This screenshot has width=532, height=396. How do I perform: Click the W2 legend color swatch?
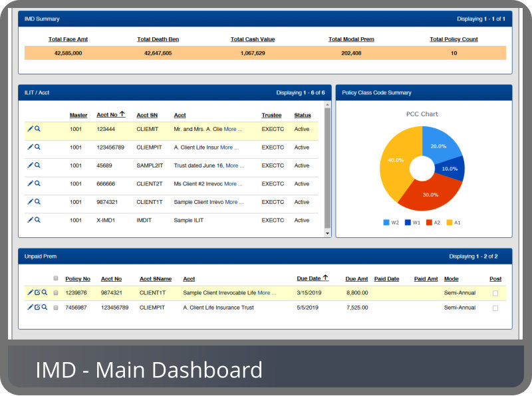[x=386, y=223]
